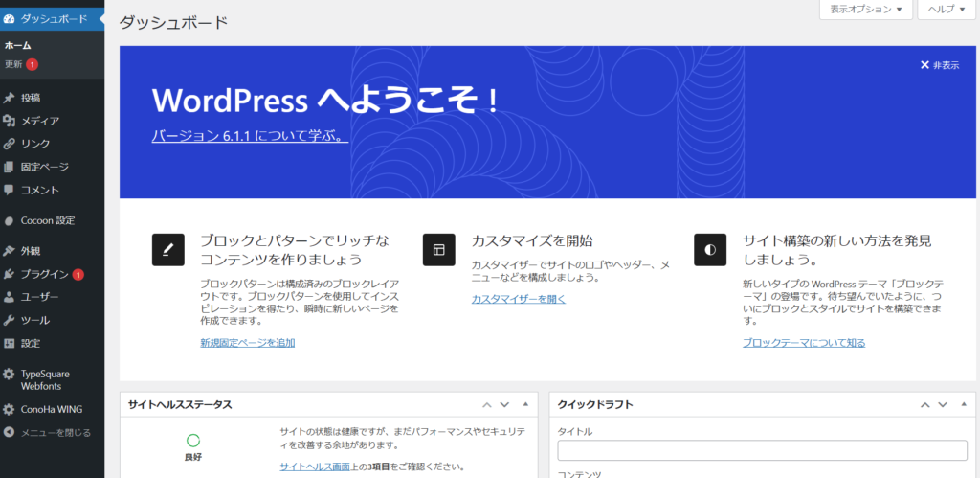Click the layout icon beside カスタマイズを開始
The width and height of the screenshot is (980, 478).
(438, 250)
